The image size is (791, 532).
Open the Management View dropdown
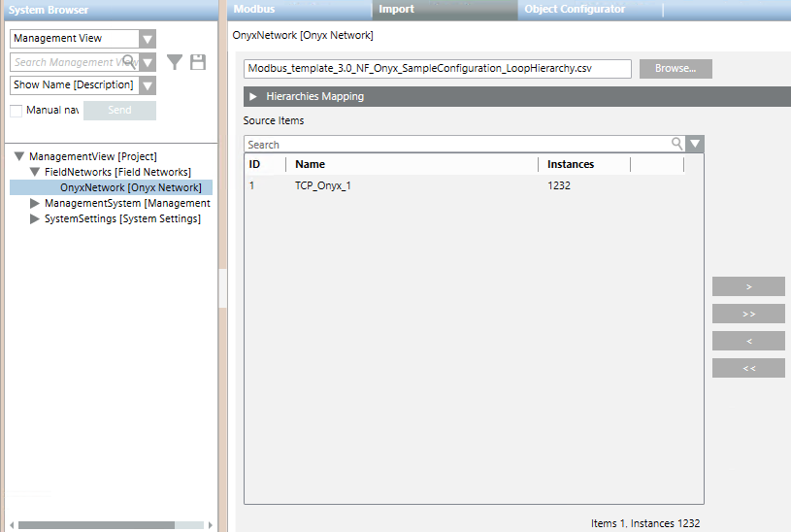[147, 39]
